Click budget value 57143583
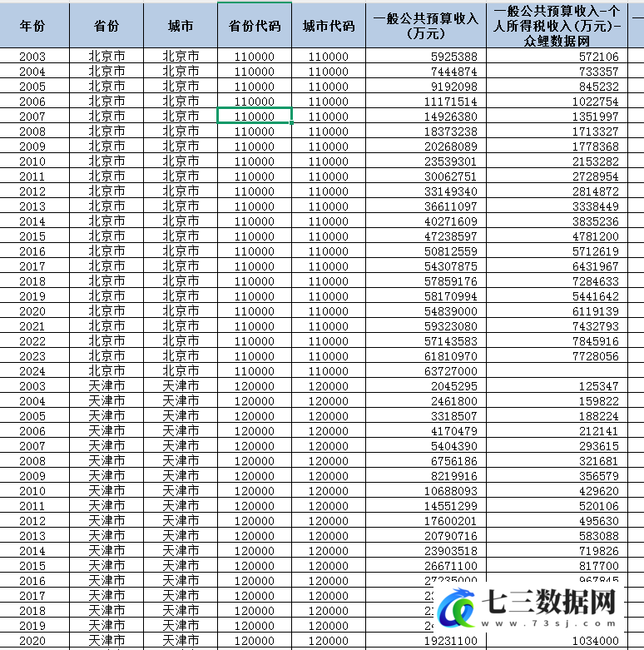 451,340
